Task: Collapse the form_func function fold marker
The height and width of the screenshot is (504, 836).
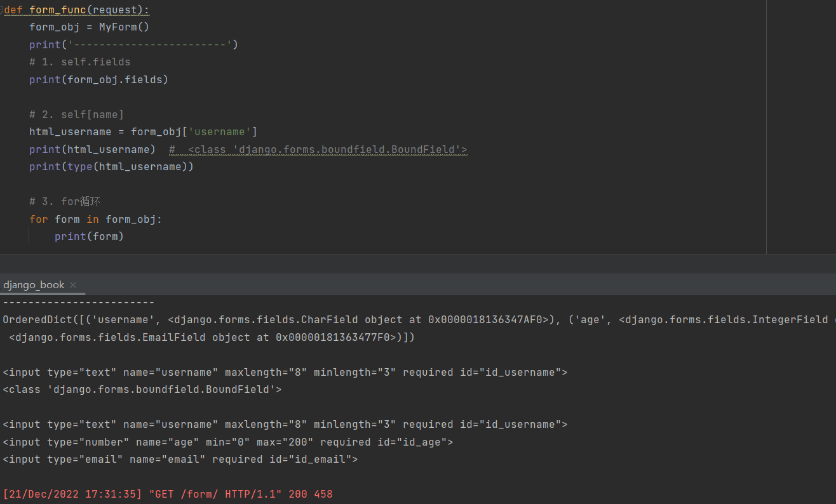Action: (x=2, y=10)
